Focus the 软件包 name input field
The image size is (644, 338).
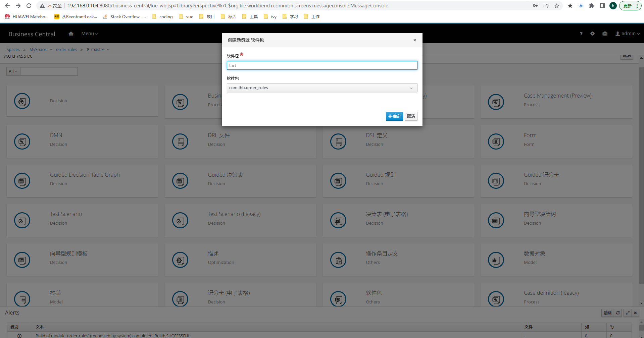pos(322,65)
